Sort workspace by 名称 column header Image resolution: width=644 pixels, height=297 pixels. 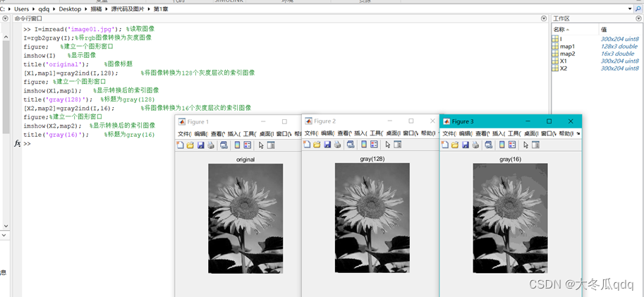tap(575, 30)
